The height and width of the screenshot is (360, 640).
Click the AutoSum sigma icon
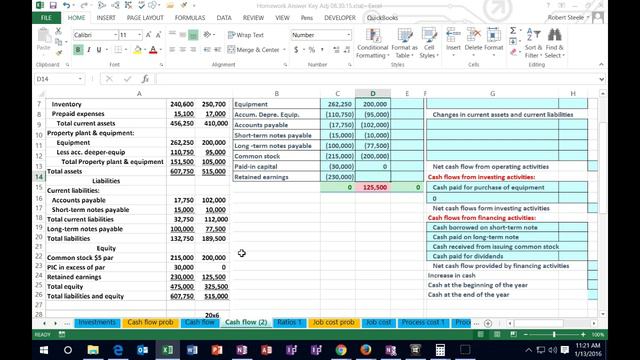[513, 31]
